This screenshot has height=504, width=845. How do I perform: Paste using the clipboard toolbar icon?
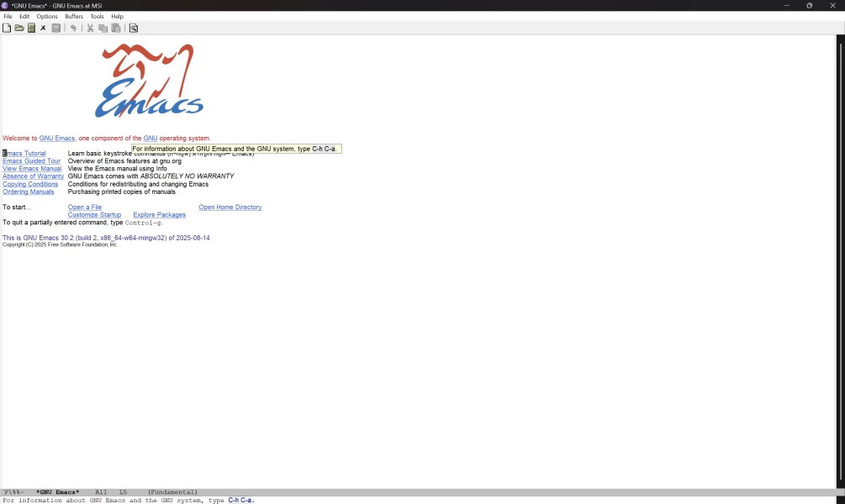116,28
